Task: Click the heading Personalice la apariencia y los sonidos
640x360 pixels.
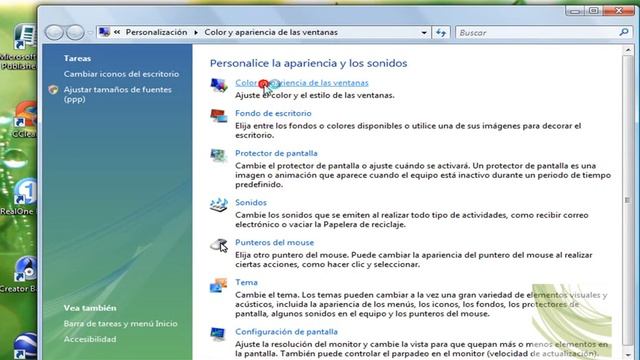Action: (309, 63)
